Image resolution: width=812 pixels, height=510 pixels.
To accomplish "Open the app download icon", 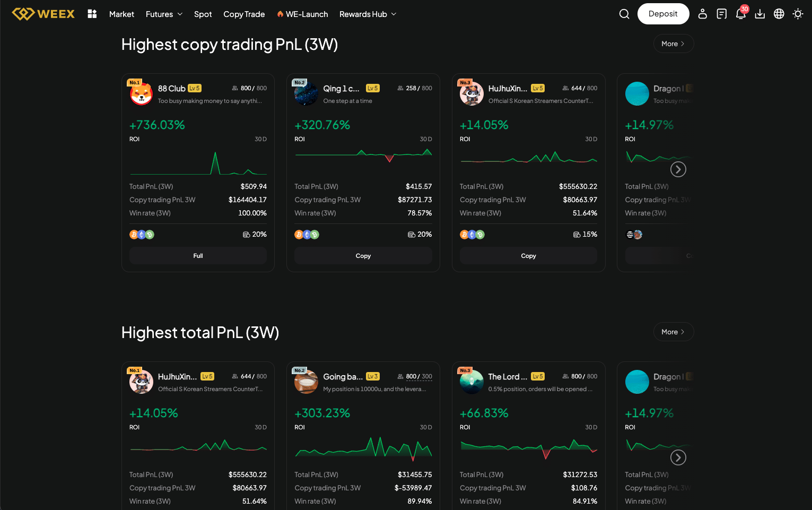I will (x=760, y=14).
